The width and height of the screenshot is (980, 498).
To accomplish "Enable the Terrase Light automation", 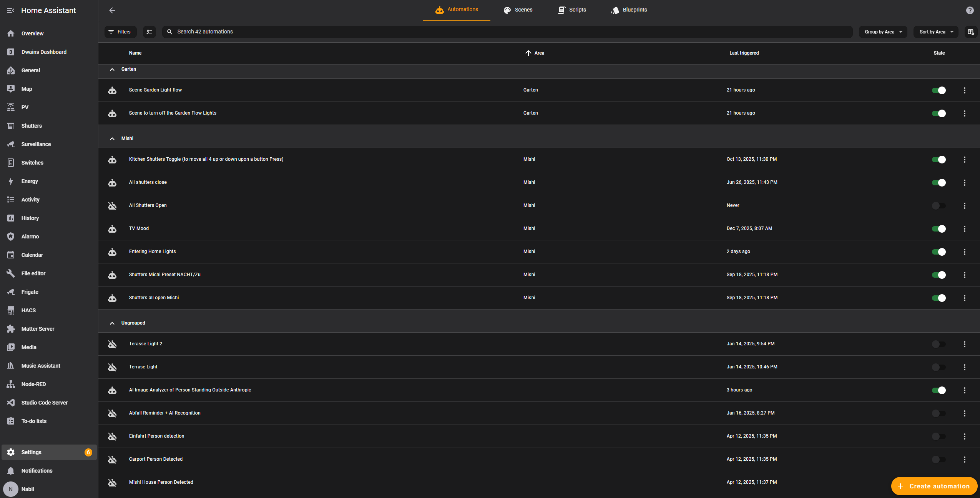I will pyautogui.click(x=938, y=367).
